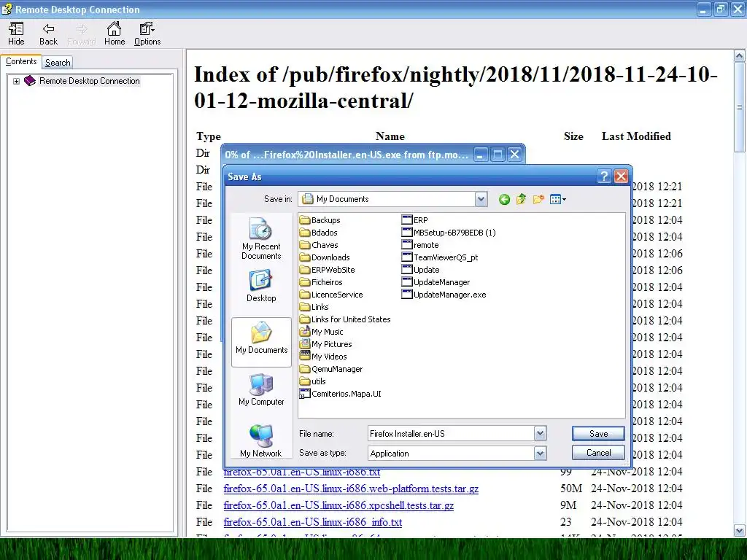Select the TeamViewerQS_pt file

pos(439,257)
